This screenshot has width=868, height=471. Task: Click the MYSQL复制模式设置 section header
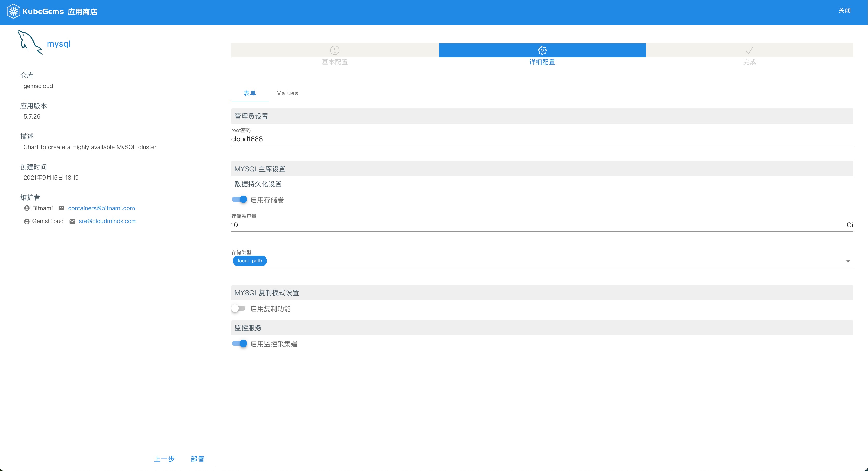coord(542,293)
